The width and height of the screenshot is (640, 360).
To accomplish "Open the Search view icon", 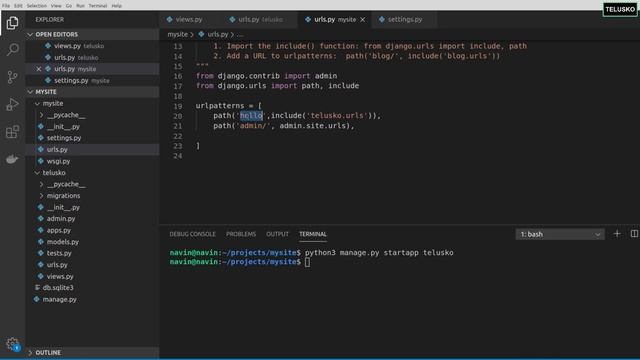I will point(12,49).
